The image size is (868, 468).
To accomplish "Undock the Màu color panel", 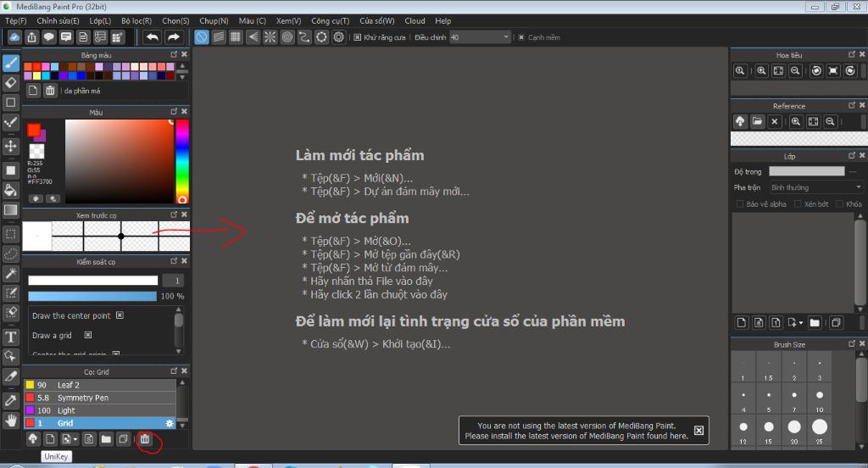I will click(174, 111).
